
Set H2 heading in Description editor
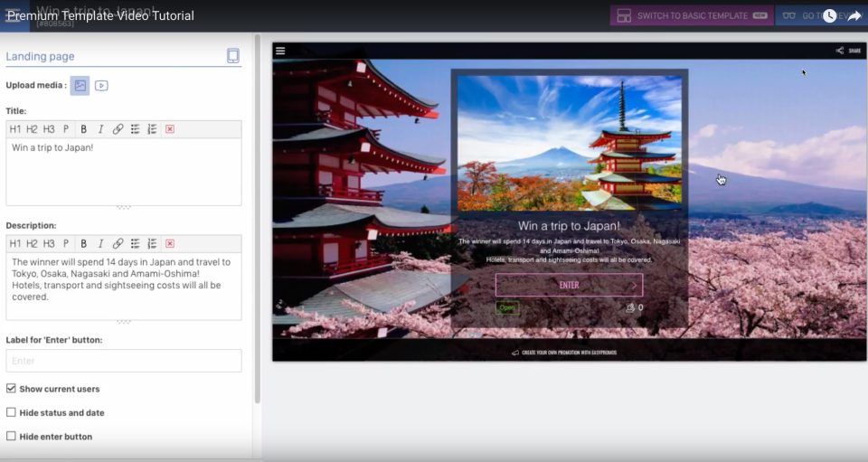(x=32, y=244)
